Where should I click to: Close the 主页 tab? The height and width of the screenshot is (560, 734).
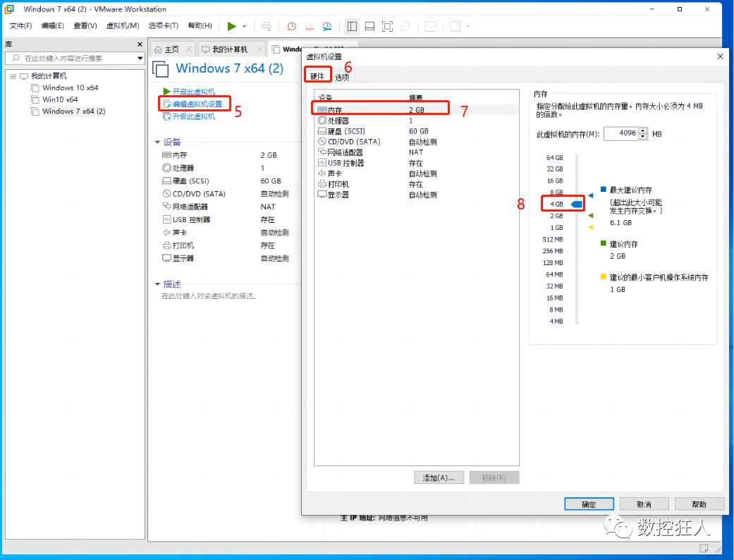click(189, 49)
